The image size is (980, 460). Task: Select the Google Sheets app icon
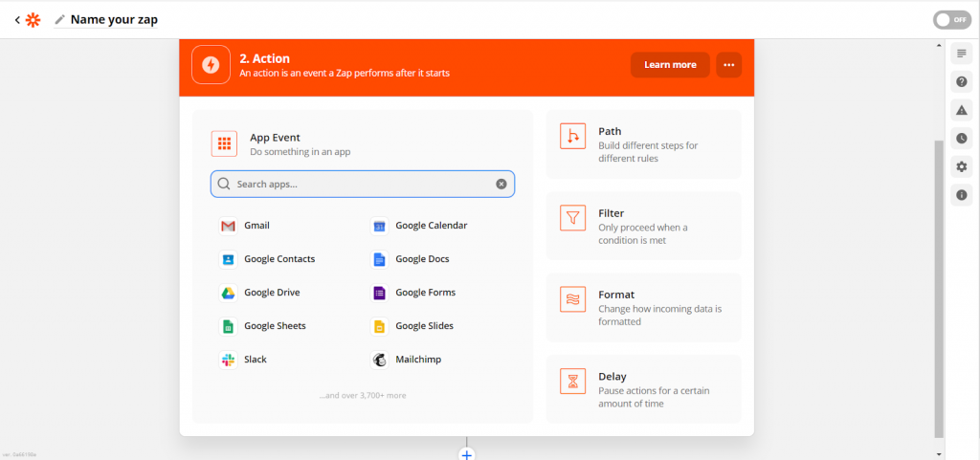(228, 326)
